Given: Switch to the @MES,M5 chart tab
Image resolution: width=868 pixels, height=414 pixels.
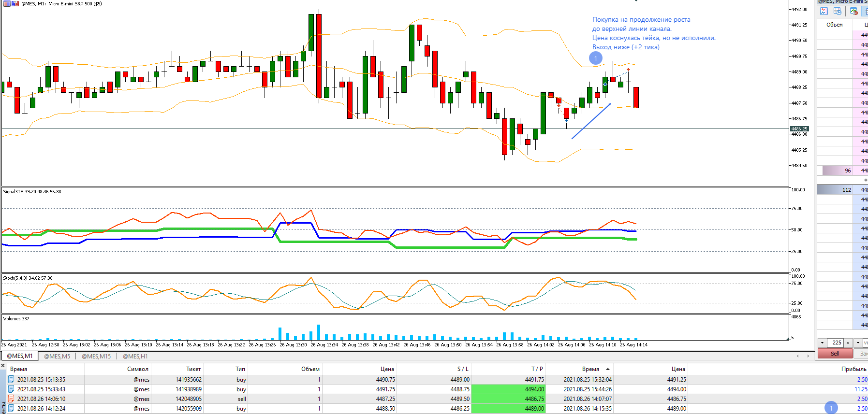Looking at the screenshot, I should [57, 356].
